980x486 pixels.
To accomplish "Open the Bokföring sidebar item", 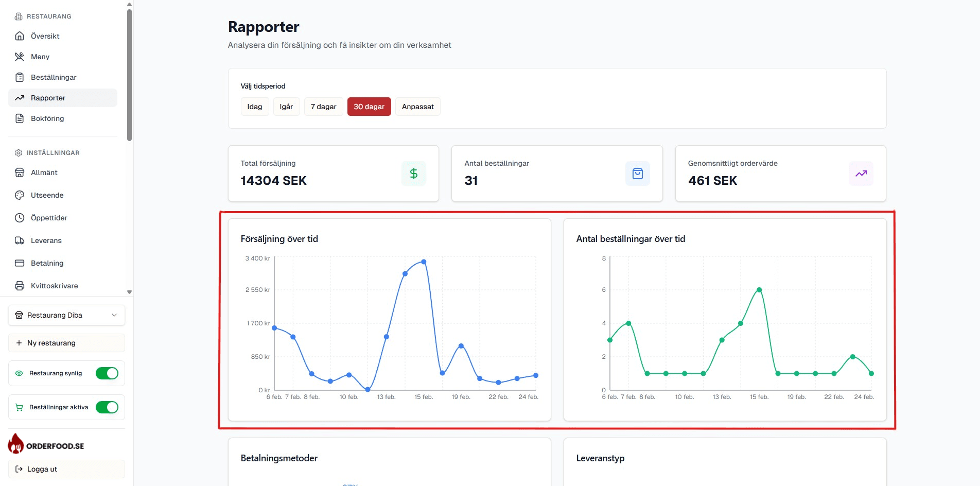I will 47,118.
